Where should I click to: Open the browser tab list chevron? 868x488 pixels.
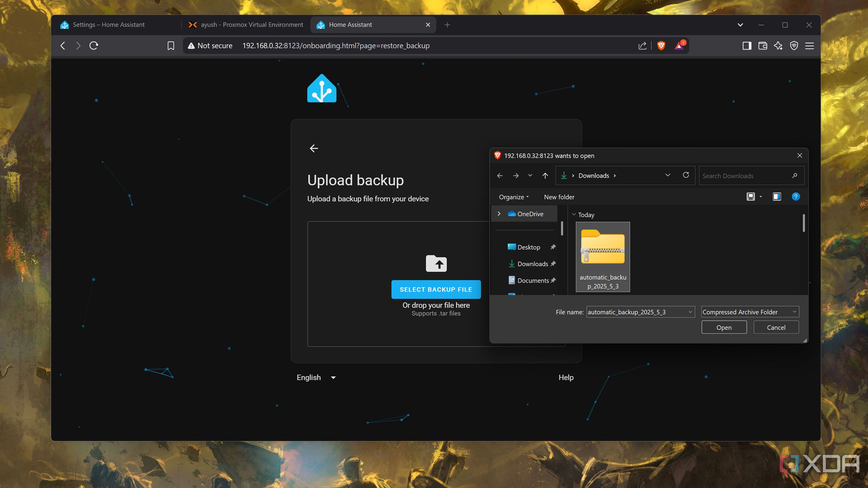[740, 25]
